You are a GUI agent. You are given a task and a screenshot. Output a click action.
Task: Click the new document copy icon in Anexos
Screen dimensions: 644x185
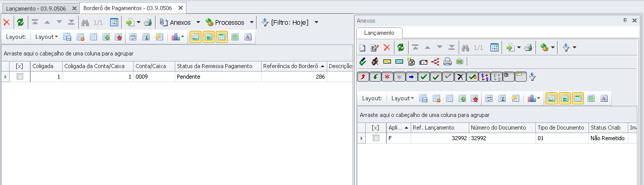pos(411,62)
